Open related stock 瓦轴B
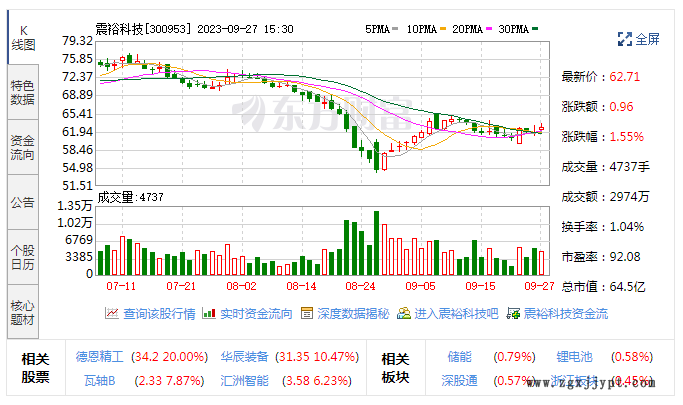 point(100,381)
